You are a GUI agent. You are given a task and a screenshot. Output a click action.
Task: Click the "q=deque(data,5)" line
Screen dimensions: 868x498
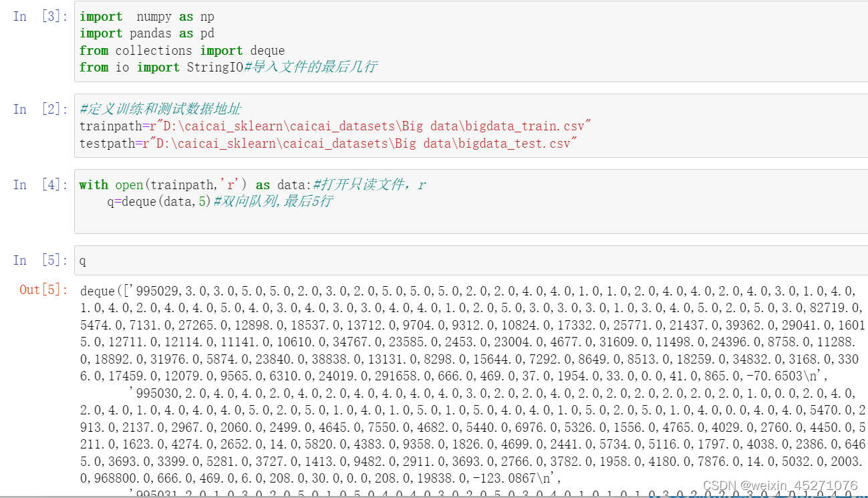219,201
